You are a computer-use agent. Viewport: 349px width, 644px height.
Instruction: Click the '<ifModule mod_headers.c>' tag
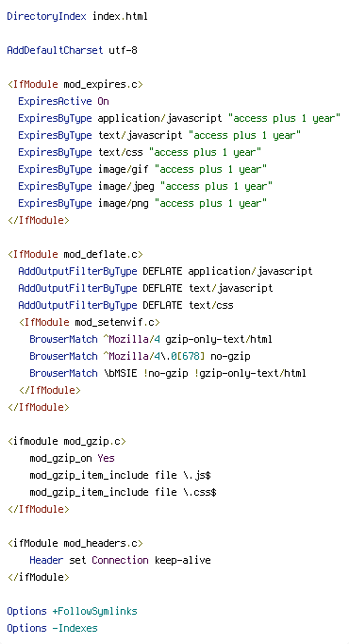point(75,543)
